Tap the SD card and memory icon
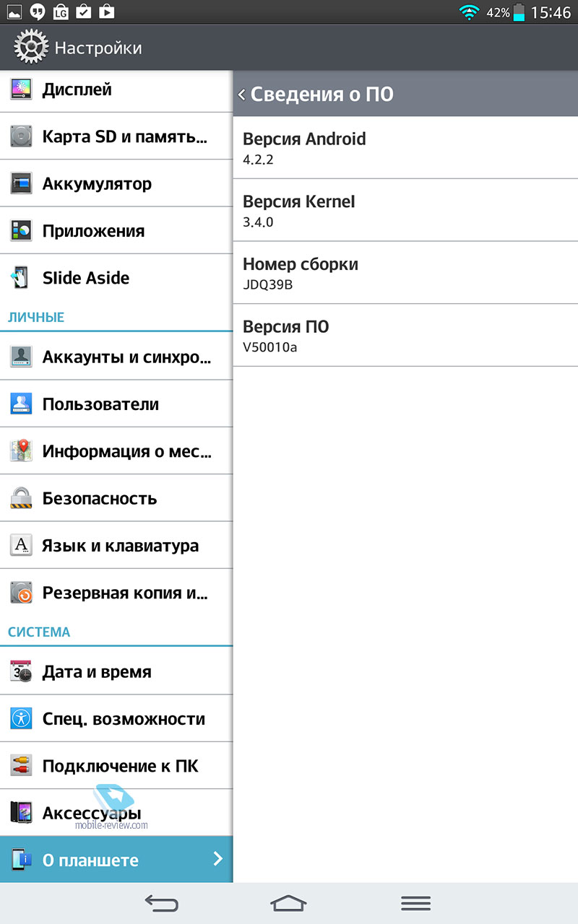This screenshot has height=924, width=578. coord(21,136)
